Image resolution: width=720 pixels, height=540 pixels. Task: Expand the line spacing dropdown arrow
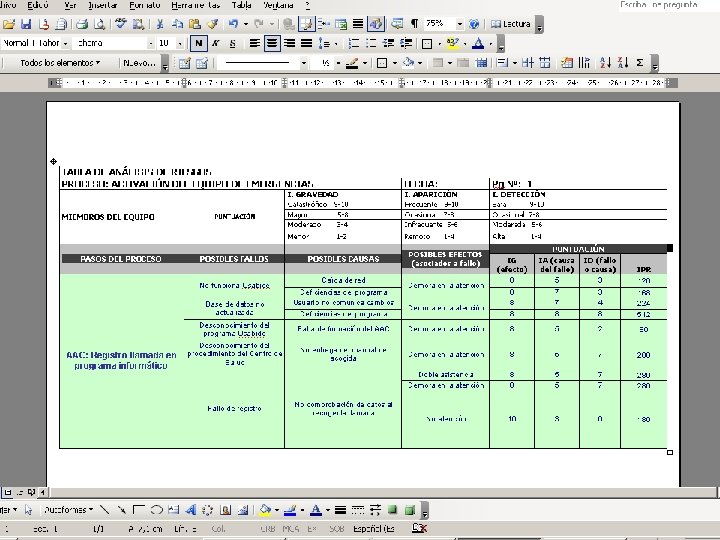[336, 44]
